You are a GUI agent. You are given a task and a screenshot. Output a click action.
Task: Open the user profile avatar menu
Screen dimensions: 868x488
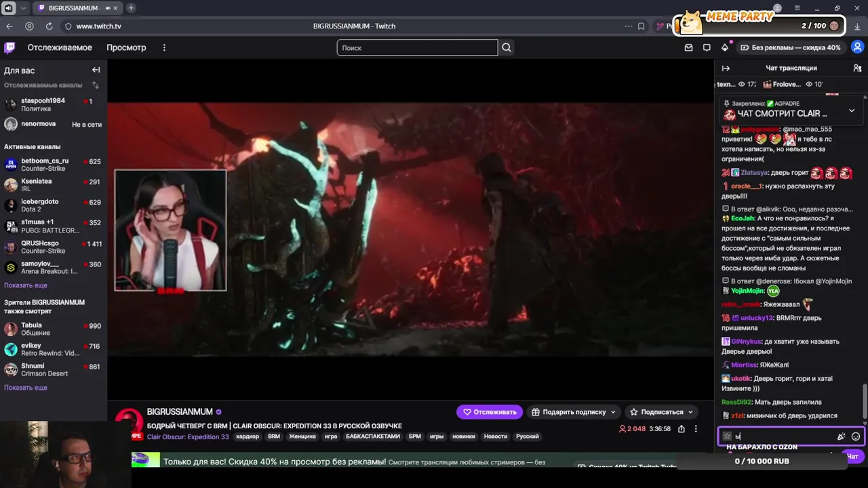(857, 47)
